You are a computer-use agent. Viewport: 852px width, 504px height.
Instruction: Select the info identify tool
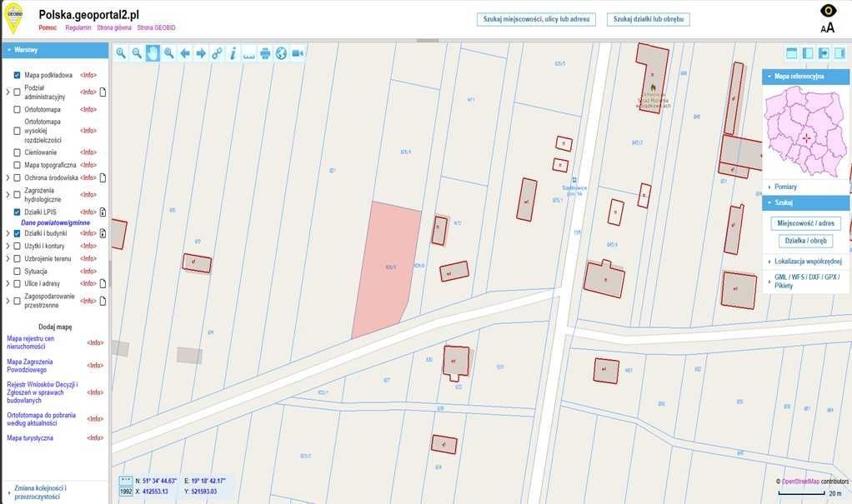point(233,53)
